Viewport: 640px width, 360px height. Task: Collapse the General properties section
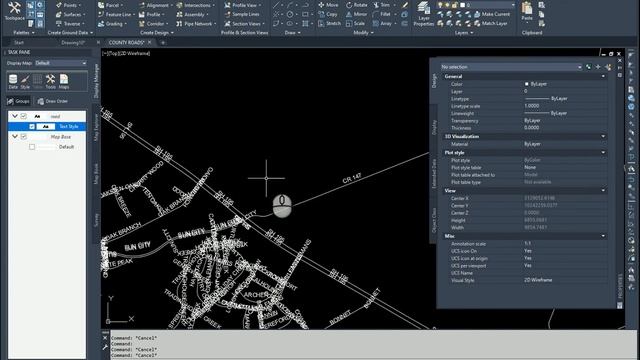coord(603,76)
